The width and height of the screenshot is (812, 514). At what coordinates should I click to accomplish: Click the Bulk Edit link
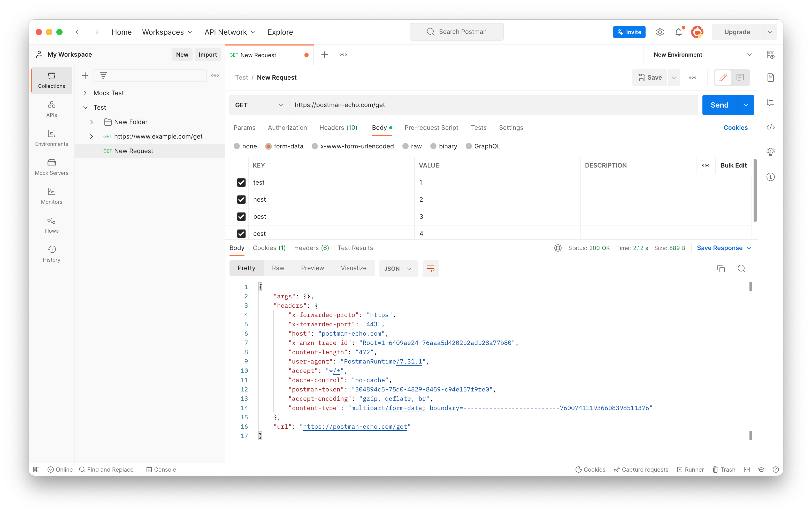click(733, 165)
